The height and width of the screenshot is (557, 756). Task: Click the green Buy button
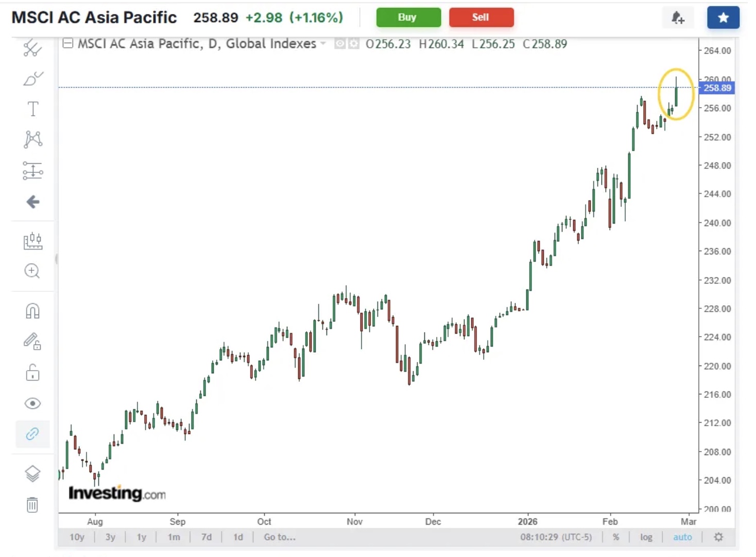coord(408,18)
